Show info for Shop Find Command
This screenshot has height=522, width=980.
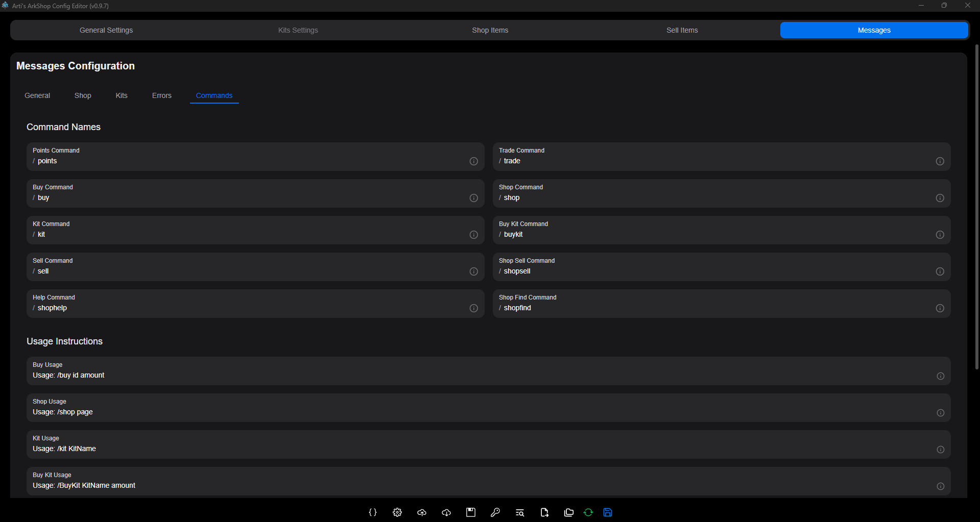click(x=940, y=308)
